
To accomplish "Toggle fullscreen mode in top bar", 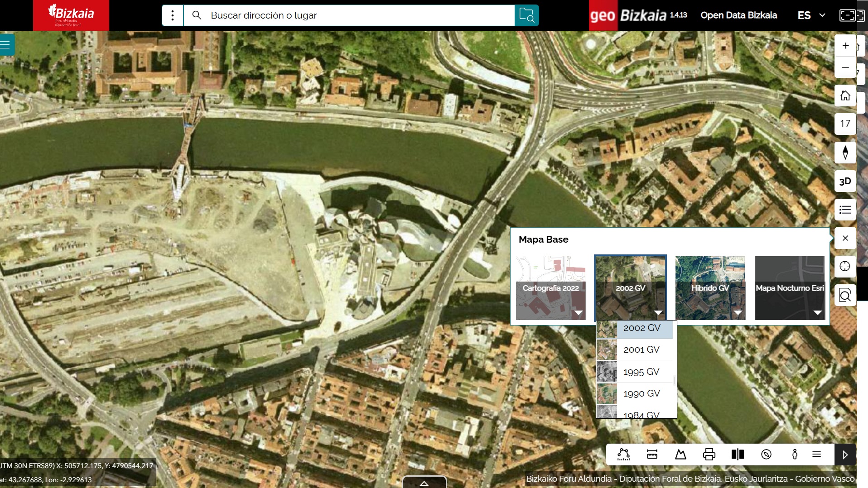I will click(852, 15).
